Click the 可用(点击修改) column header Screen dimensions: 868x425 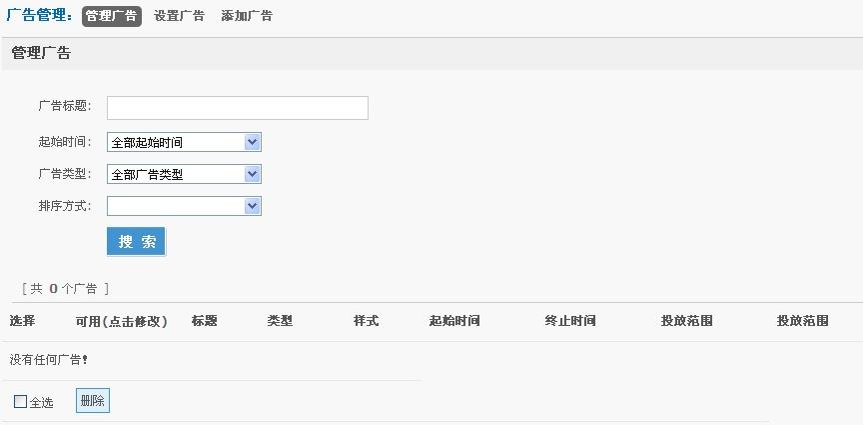click(121, 321)
